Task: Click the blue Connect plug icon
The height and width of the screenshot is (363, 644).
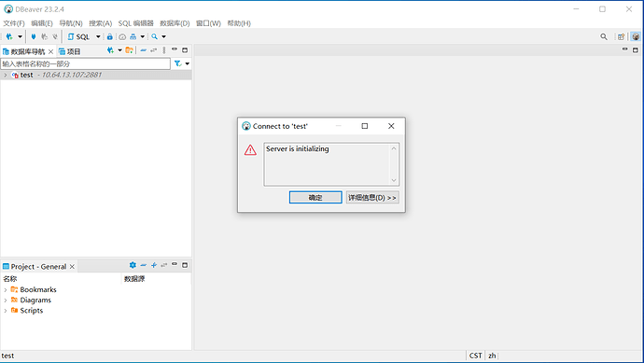Action: point(34,36)
